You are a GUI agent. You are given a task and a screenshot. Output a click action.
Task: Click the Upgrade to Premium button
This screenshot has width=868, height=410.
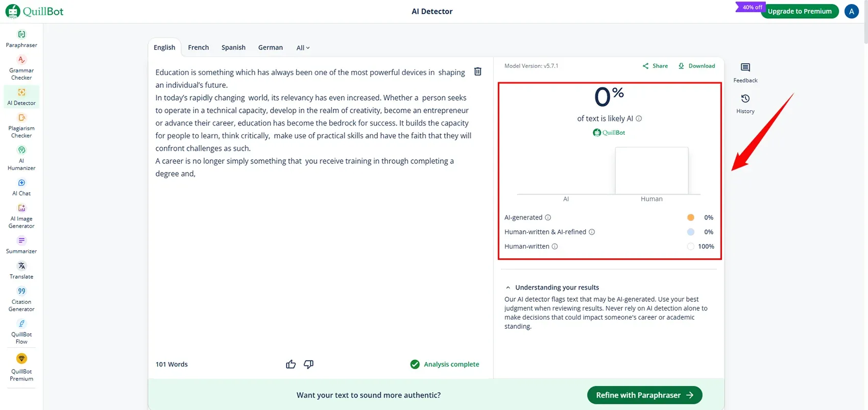(x=799, y=11)
